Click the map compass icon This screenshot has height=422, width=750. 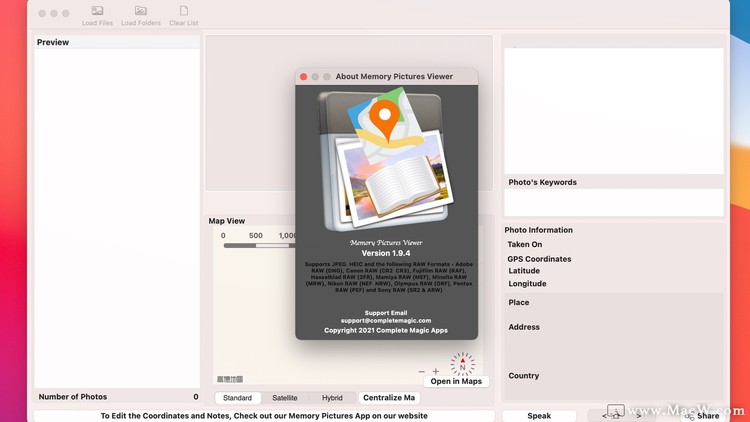click(x=462, y=363)
